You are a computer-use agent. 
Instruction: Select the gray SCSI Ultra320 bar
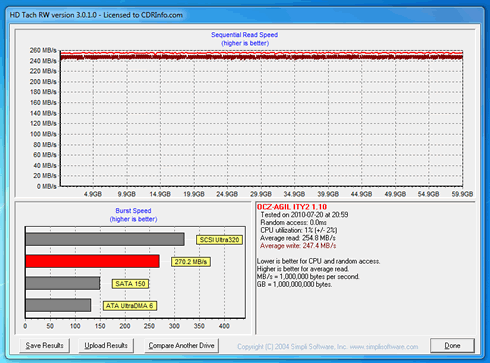[105, 239]
